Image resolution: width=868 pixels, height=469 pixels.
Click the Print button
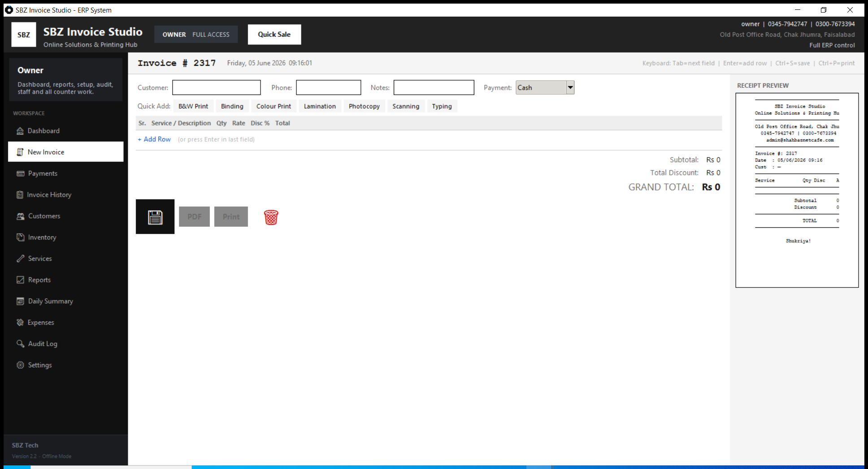pos(231,217)
